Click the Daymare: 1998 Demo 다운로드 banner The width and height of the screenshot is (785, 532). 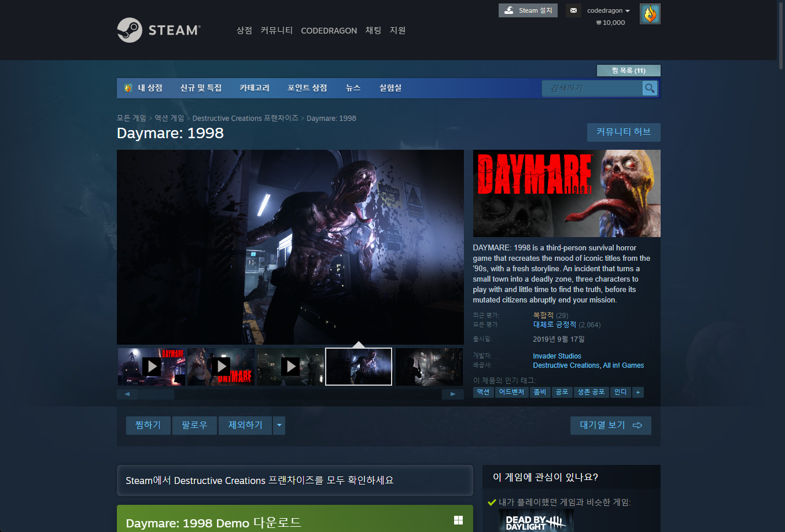click(295, 519)
